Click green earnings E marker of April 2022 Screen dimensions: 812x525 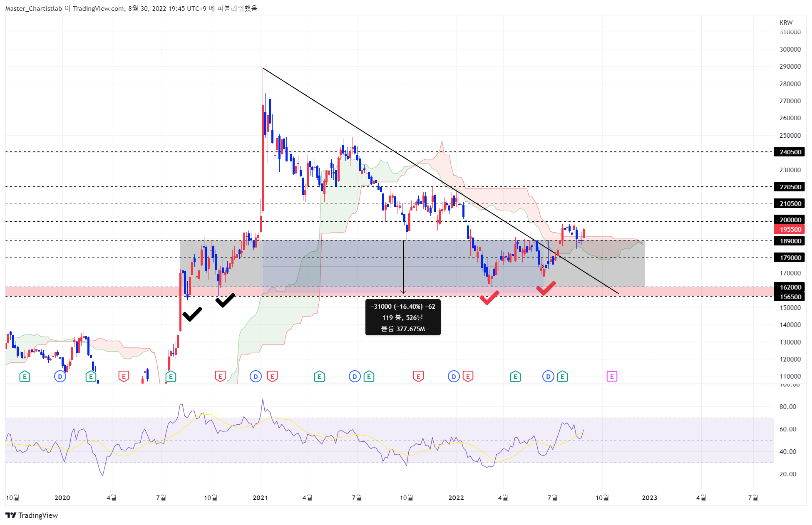click(x=515, y=377)
